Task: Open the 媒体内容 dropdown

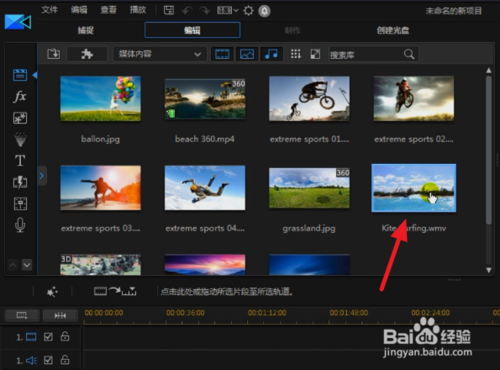Action: tap(160, 54)
